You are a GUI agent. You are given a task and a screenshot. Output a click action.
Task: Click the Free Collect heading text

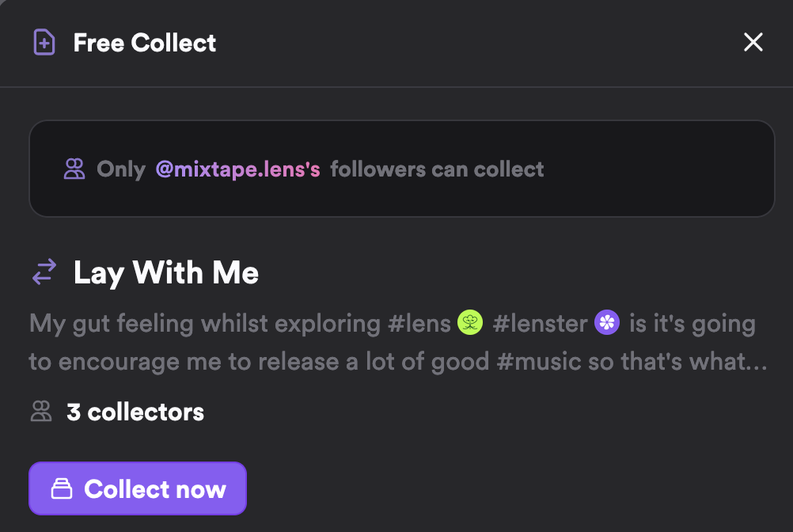tap(145, 43)
